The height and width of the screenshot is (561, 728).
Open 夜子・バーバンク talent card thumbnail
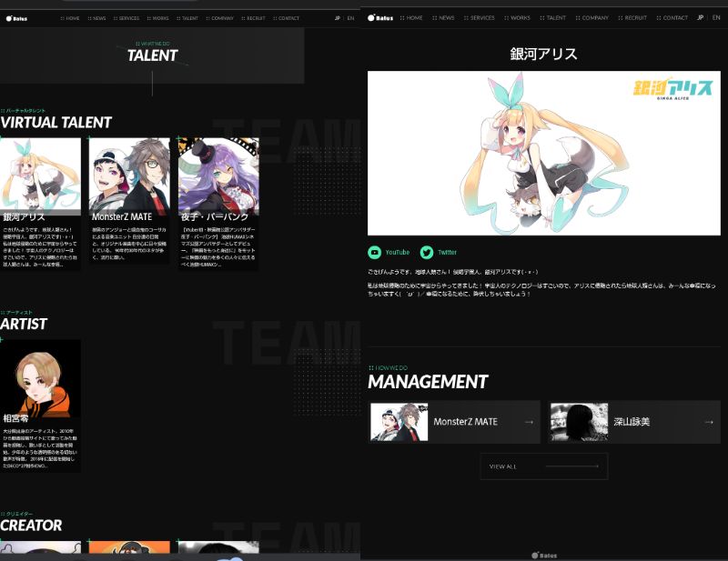(218, 175)
